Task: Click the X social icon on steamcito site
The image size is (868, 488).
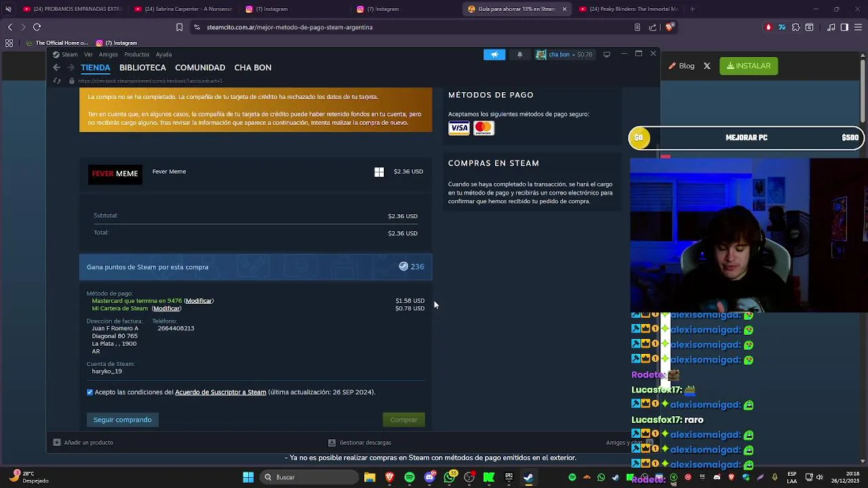Action: click(x=707, y=66)
